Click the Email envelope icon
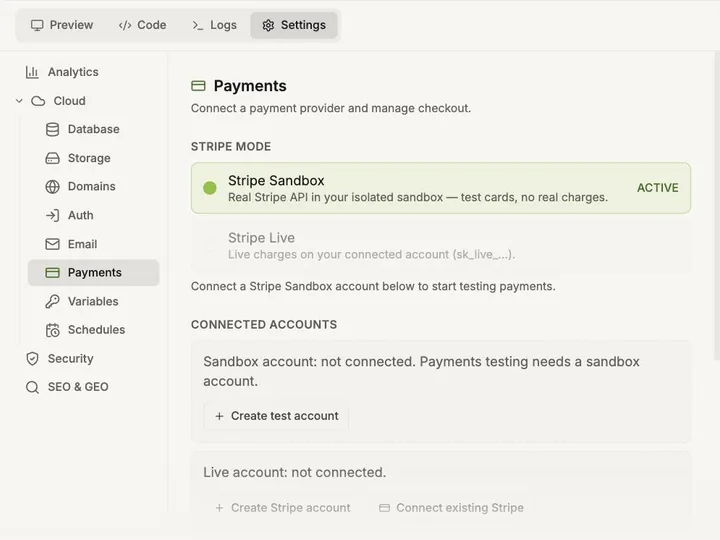 point(52,244)
